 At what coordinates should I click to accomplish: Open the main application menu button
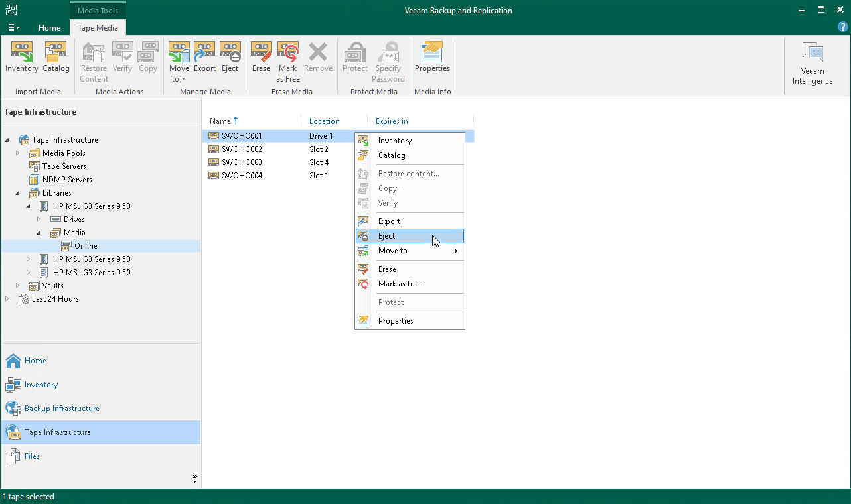(x=13, y=28)
